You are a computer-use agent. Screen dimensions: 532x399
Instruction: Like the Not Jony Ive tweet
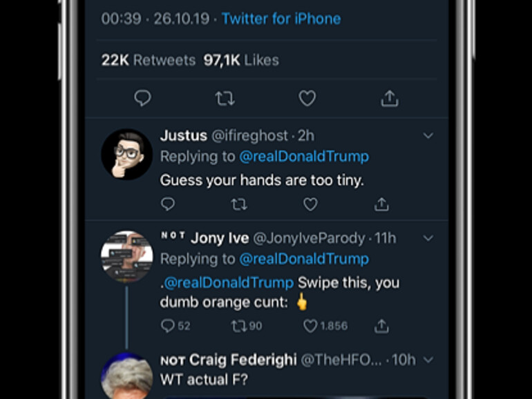pos(310,325)
